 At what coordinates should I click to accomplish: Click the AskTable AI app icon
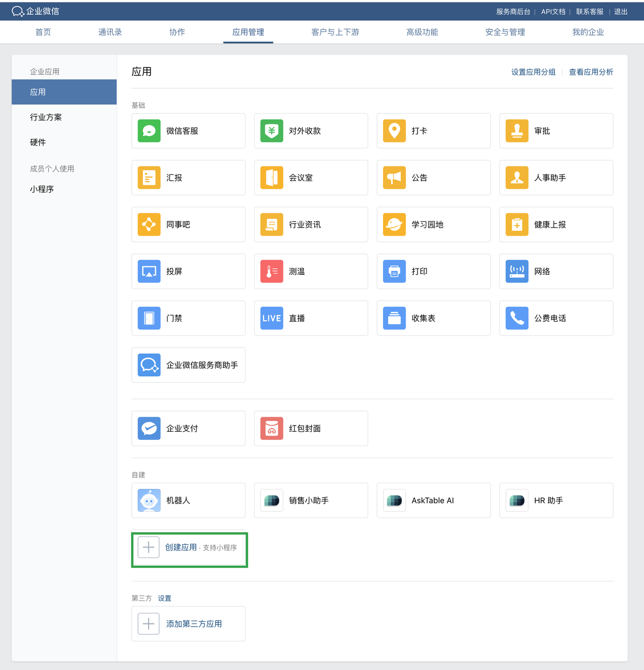point(394,500)
